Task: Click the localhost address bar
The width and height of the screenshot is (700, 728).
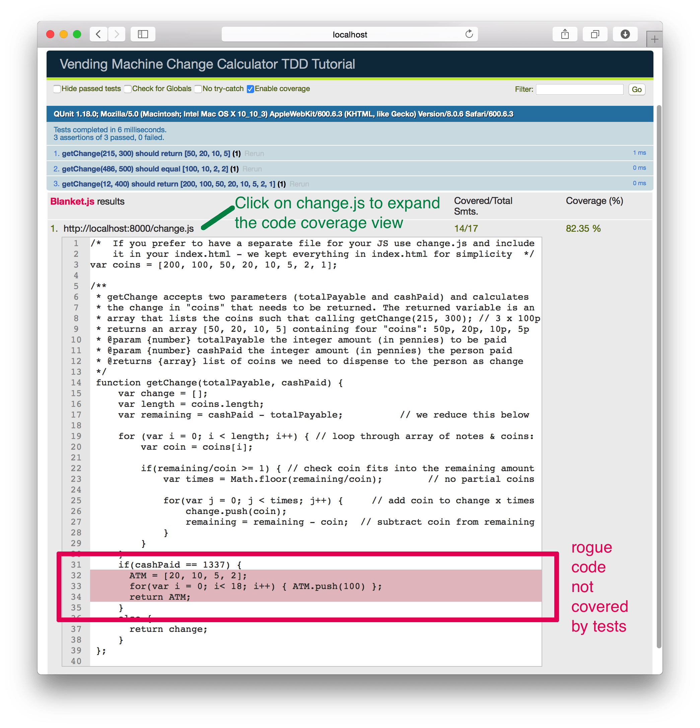Action: (349, 34)
